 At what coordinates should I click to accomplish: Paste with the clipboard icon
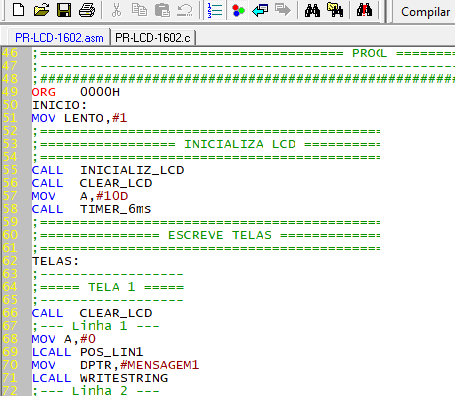(162, 10)
